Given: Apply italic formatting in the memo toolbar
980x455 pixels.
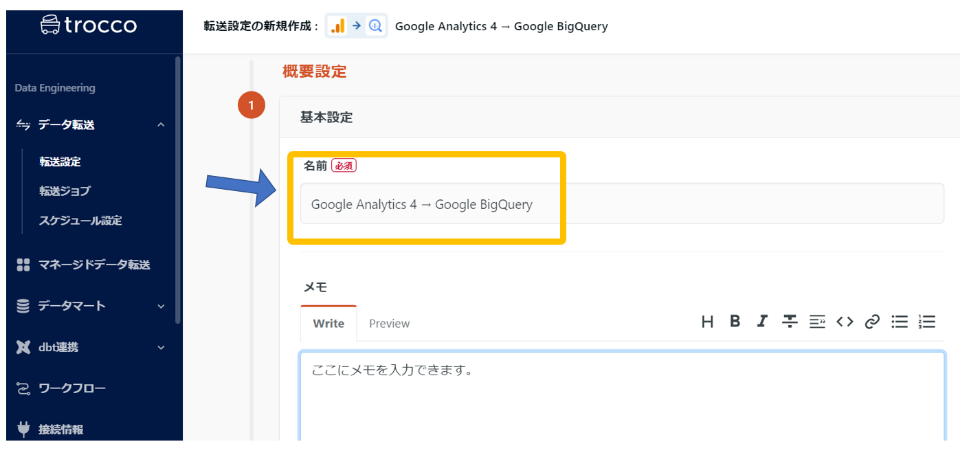Looking at the screenshot, I should coord(762,321).
